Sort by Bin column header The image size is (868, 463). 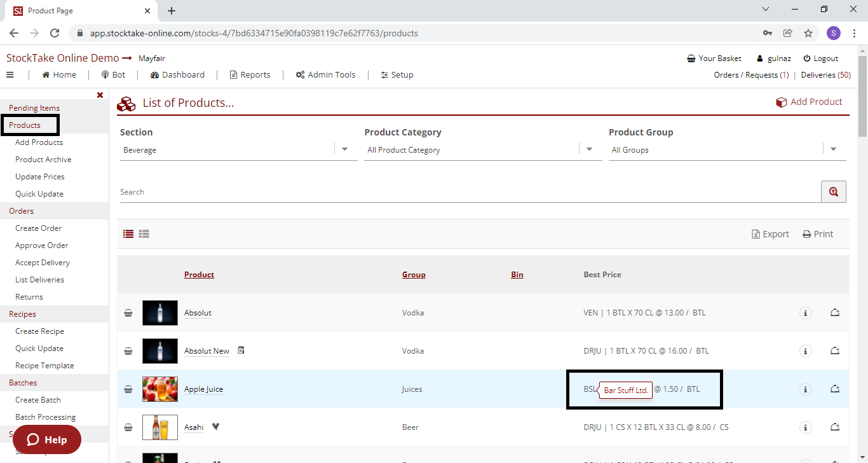(x=517, y=275)
